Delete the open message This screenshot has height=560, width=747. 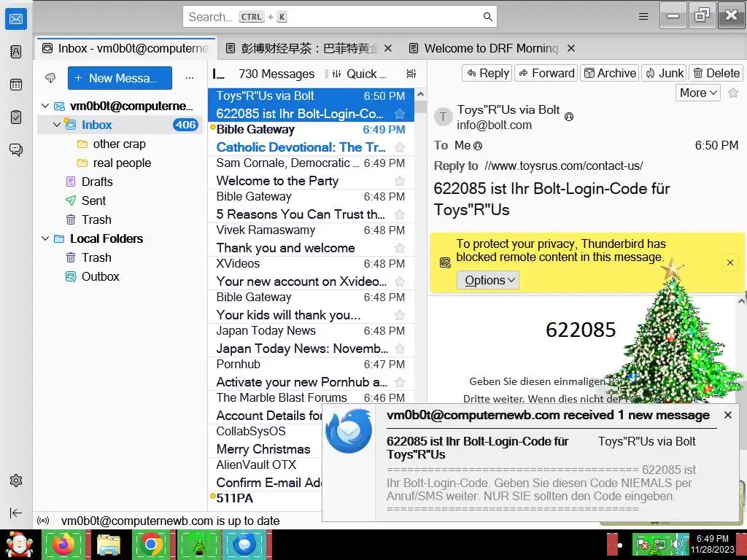(716, 73)
